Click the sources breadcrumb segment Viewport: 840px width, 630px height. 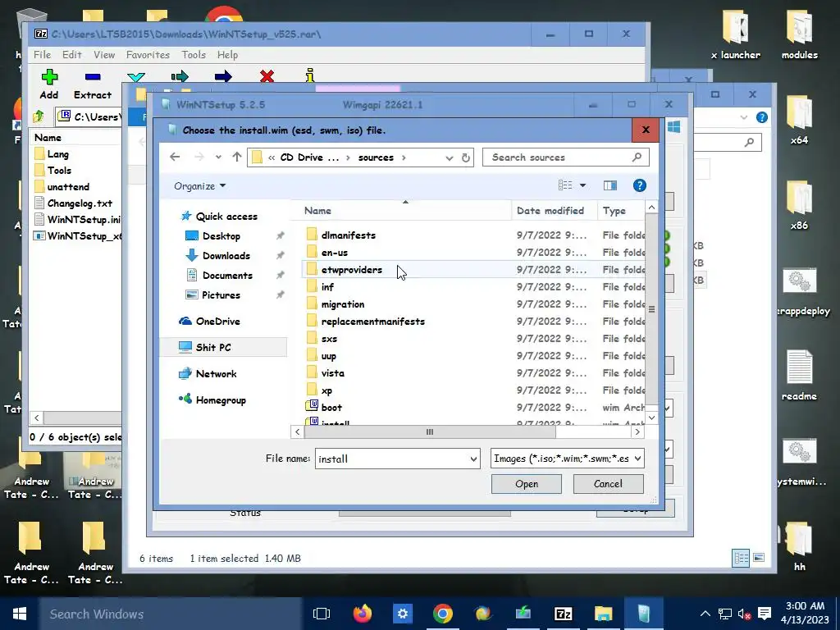click(x=376, y=157)
